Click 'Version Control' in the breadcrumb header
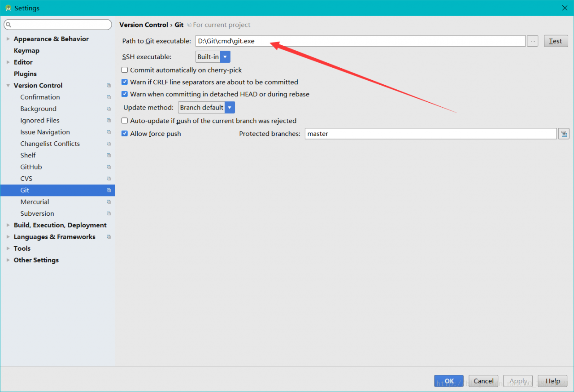The width and height of the screenshot is (574, 392). (143, 25)
